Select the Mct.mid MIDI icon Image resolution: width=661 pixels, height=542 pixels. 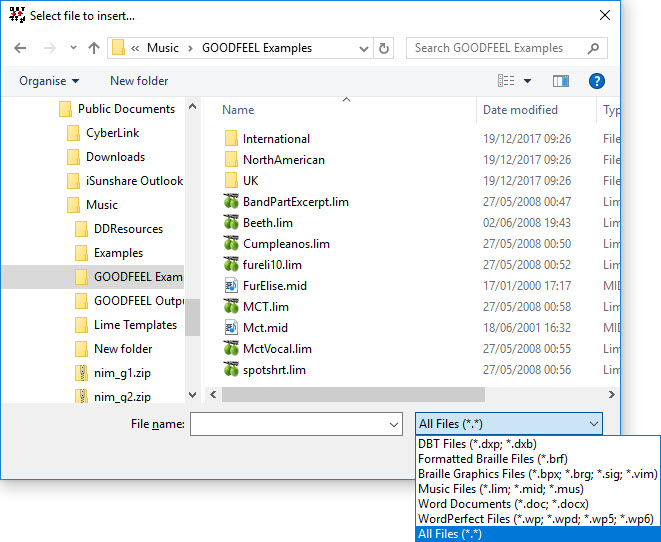231,327
